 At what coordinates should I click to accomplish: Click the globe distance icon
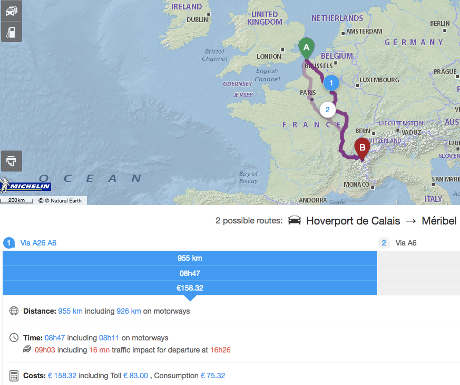click(x=14, y=311)
